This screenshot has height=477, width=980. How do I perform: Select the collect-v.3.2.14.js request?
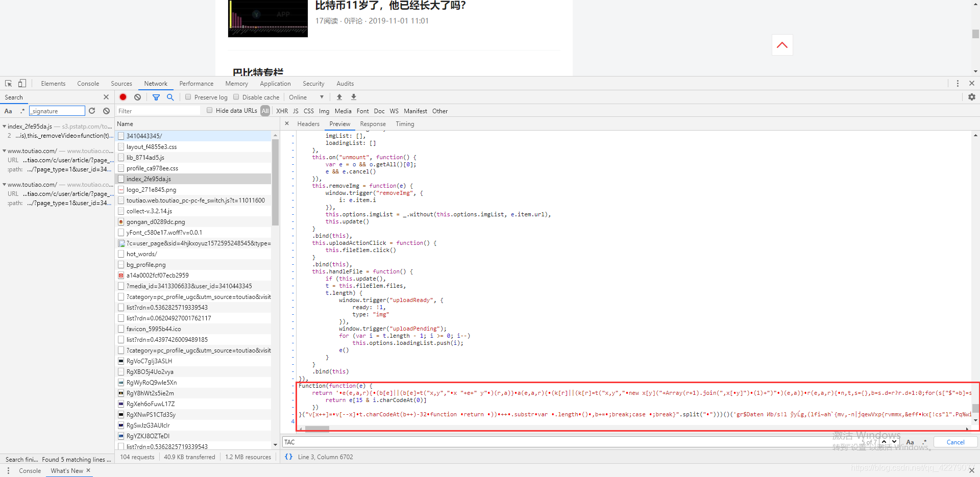pyautogui.click(x=194, y=211)
